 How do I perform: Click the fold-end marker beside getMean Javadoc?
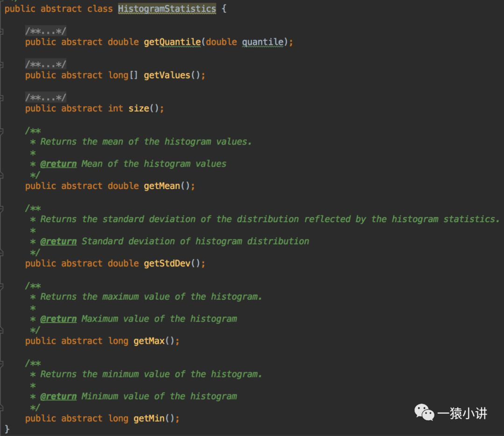[2, 175]
